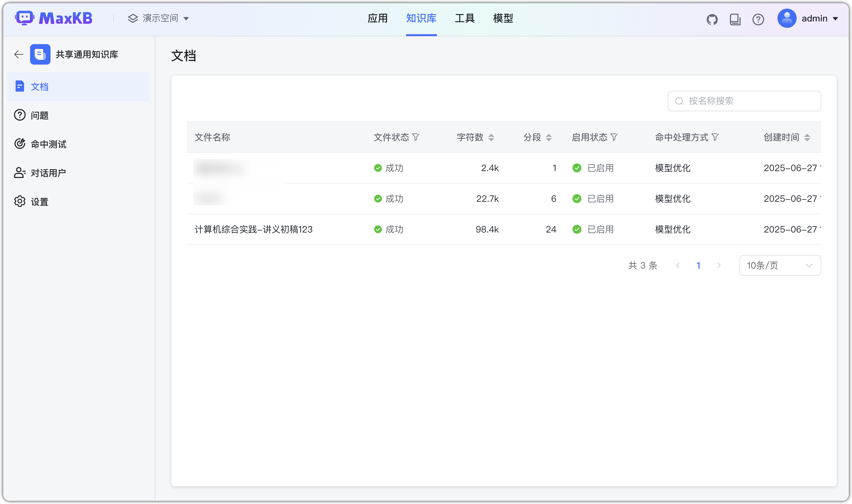This screenshot has height=504, width=852.
Task: Sort by 分段 column arrows
Action: [x=548, y=137]
